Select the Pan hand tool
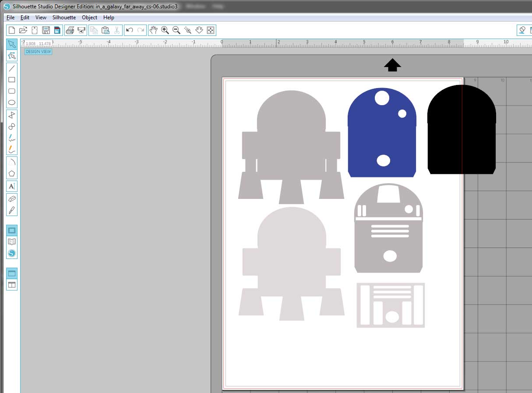 coord(153,30)
